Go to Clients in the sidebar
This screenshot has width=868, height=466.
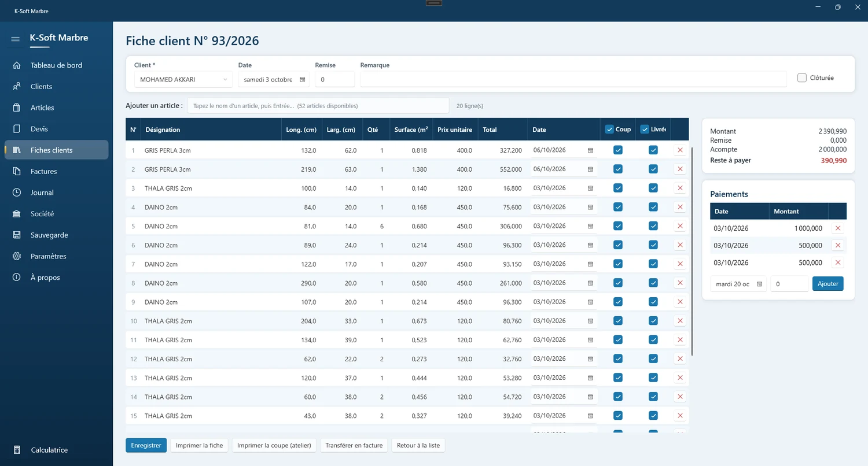pos(56,87)
